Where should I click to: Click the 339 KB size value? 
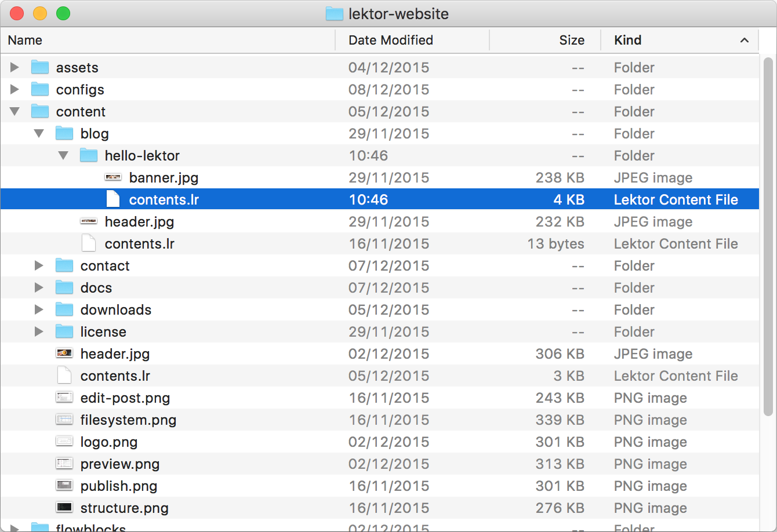pos(560,420)
